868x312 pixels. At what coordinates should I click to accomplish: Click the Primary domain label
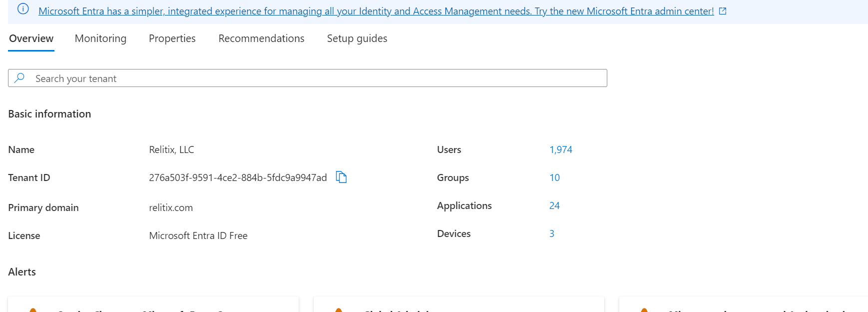tap(43, 207)
